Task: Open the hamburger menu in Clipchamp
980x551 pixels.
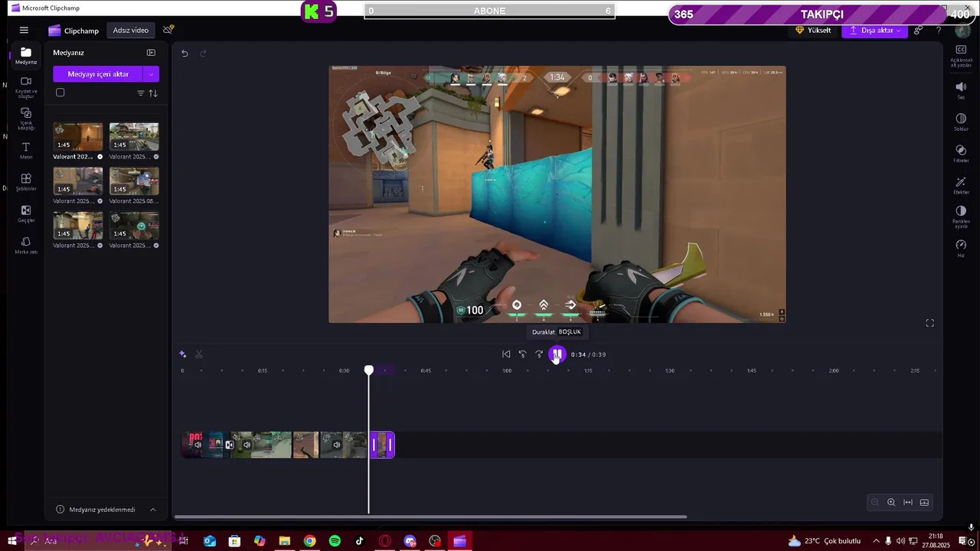Action: 24,31
